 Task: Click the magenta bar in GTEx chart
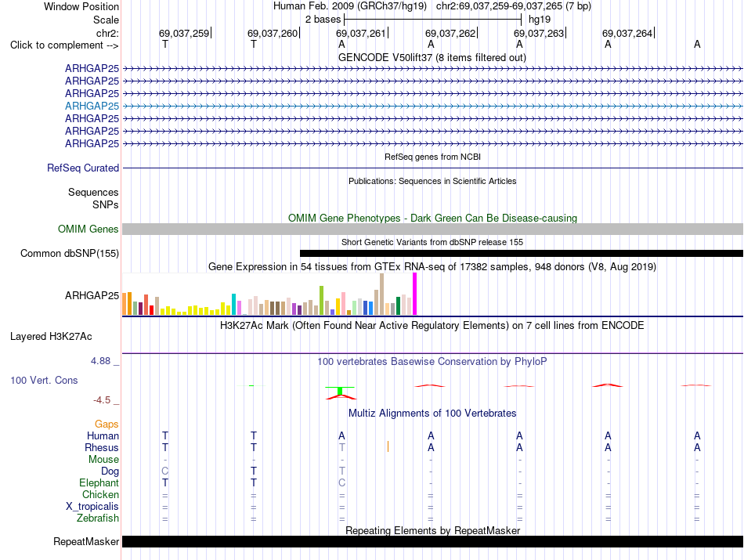coord(415,294)
